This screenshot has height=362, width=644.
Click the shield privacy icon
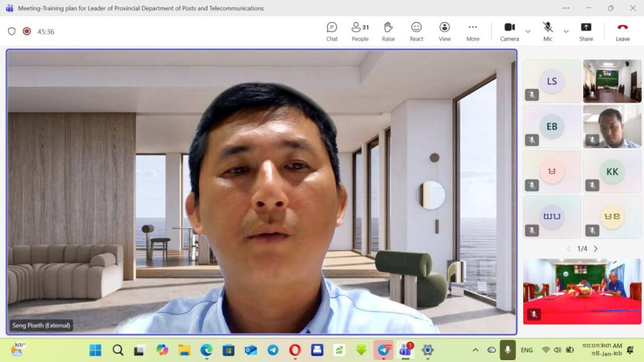[11, 31]
